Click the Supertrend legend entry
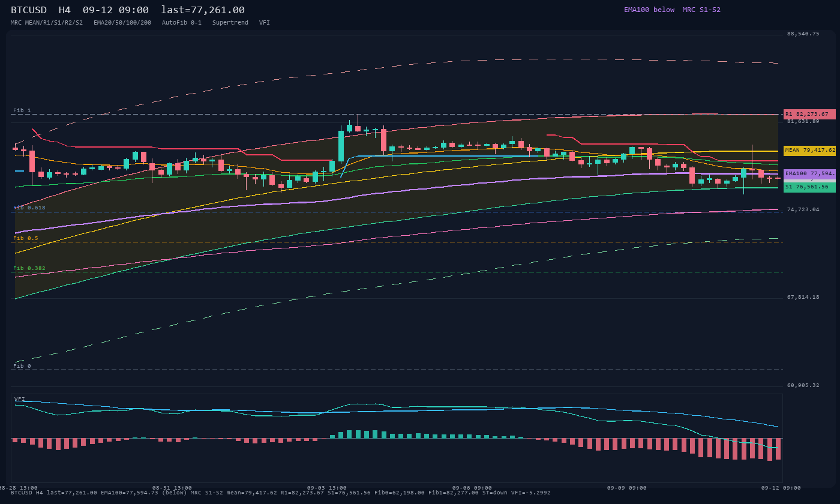This screenshot has width=840, height=504. click(x=230, y=23)
